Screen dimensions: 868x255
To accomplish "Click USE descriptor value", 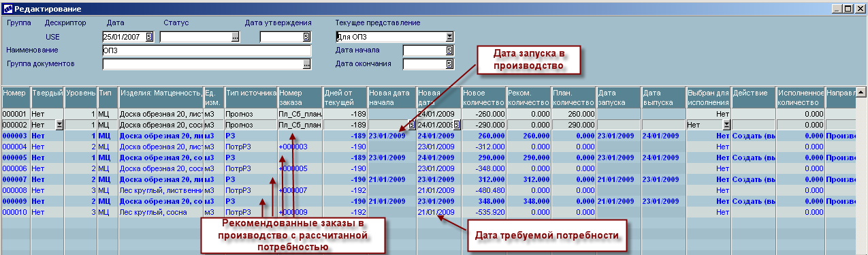I will coord(53,37).
